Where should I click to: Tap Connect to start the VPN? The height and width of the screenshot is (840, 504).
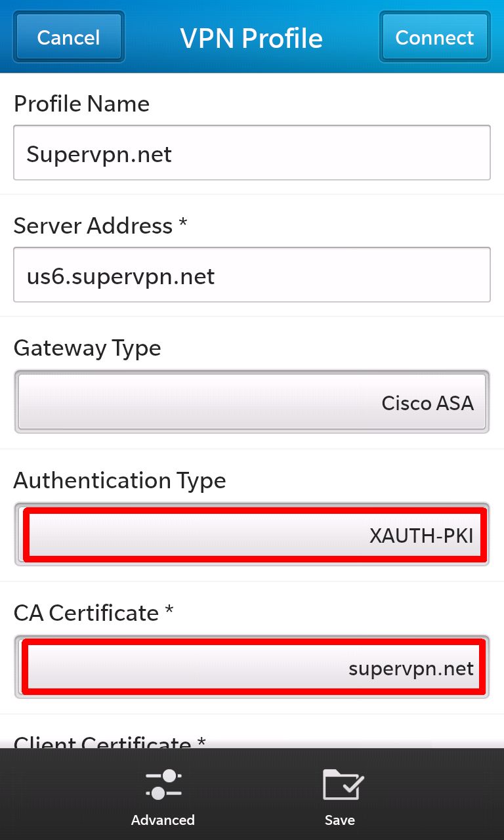pyautogui.click(x=434, y=37)
